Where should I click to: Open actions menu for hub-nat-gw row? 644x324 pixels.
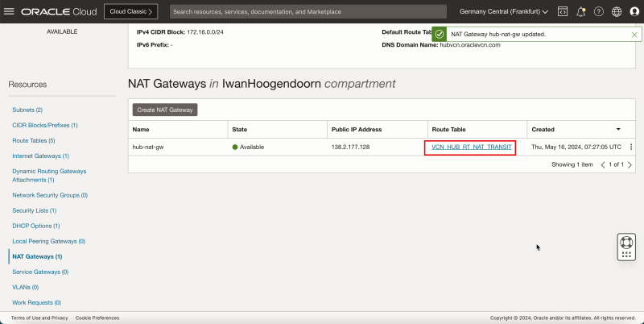(631, 147)
